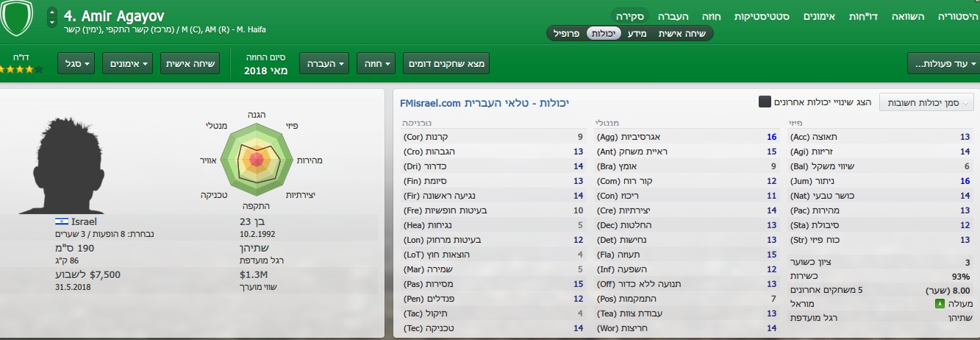Click the Israel flag icon
Screen dimensions: 980x340
60,221
